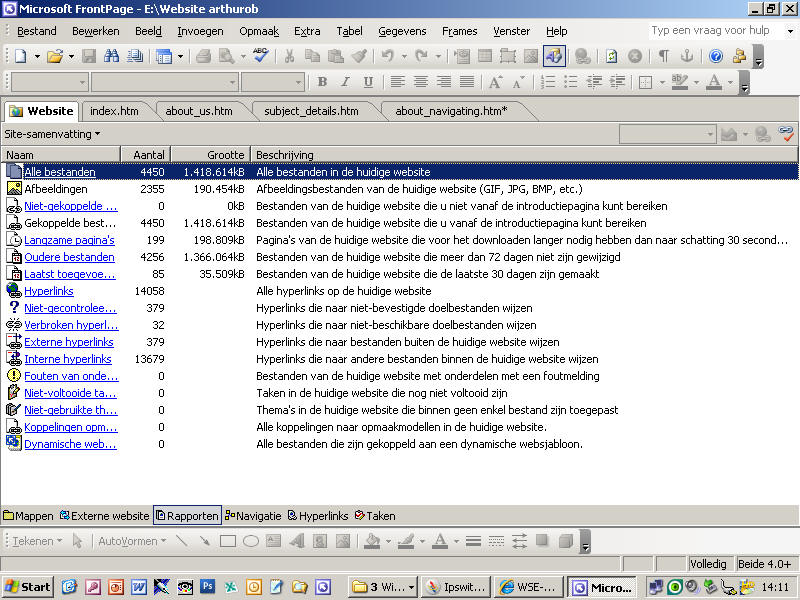The width and height of the screenshot is (800, 600).
Task: Click the Print icon in the toolbar
Action: 203,56
